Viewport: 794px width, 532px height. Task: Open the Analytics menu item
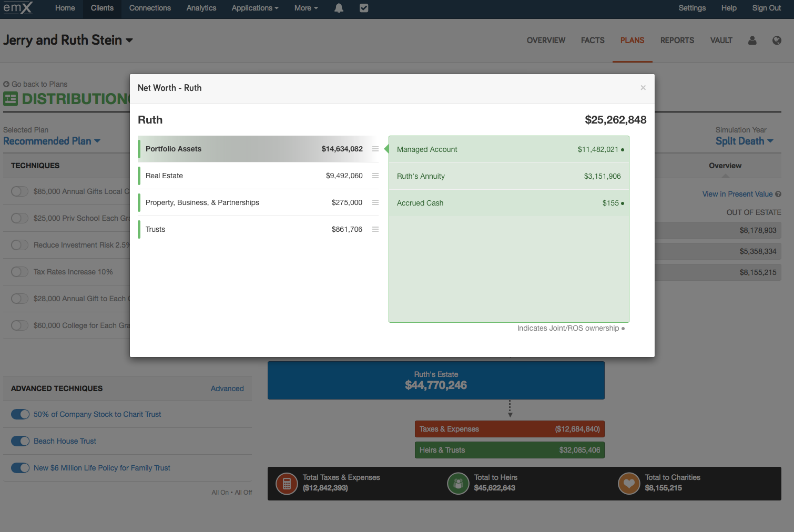[201, 8]
